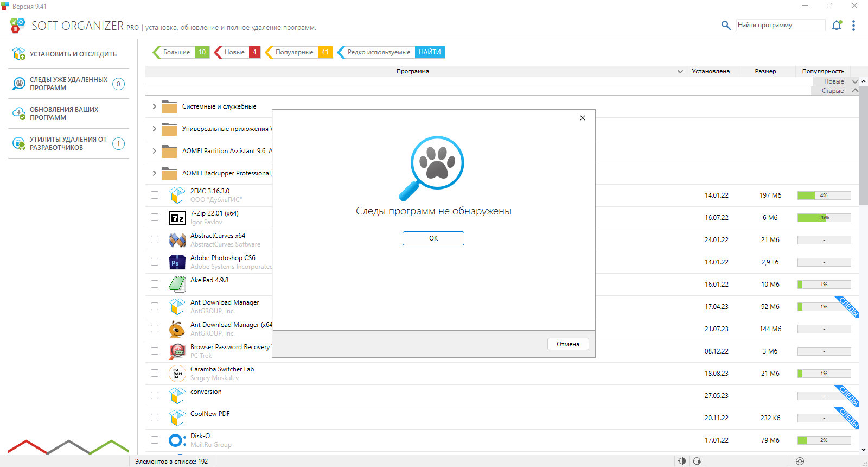The width and height of the screenshot is (868, 467).
Task: Tick the AkelPad 4.9.8 checkbox
Action: [155, 284]
